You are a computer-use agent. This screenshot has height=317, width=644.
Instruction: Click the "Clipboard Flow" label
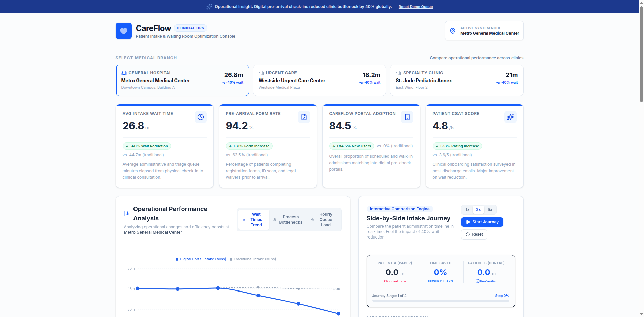pos(395,281)
